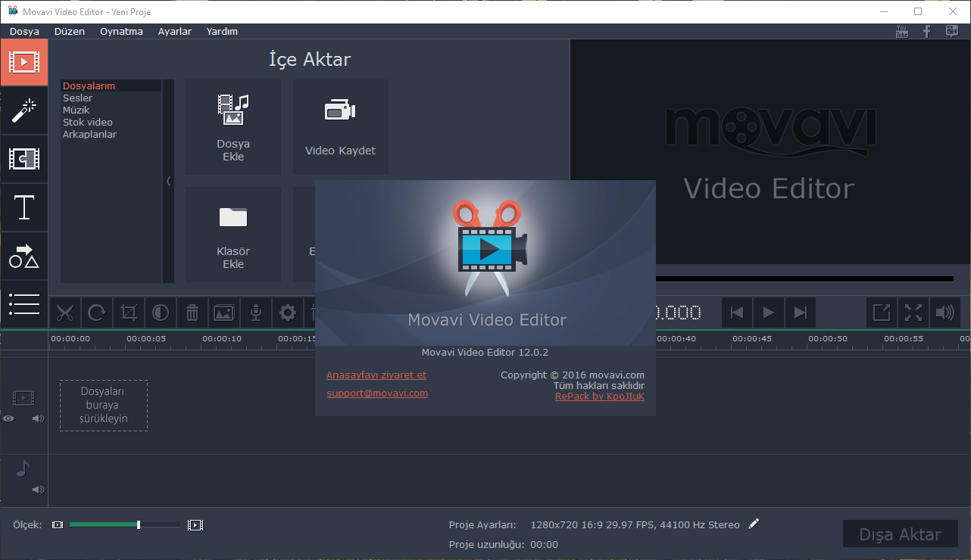Edit project settings with pencil icon

(x=753, y=524)
